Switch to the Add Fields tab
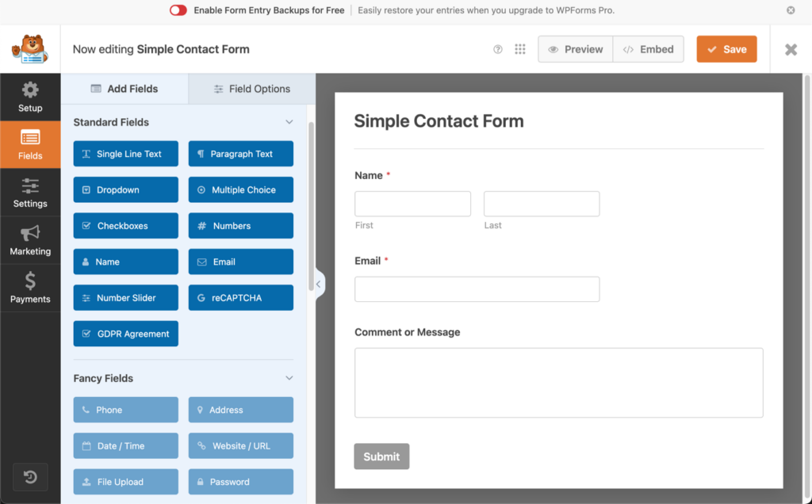 pos(124,89)
